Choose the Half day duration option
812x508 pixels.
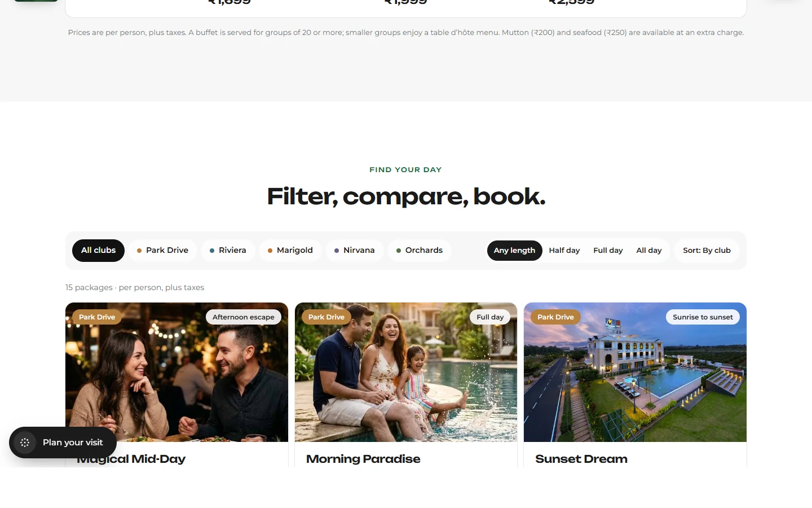point(564,250)
